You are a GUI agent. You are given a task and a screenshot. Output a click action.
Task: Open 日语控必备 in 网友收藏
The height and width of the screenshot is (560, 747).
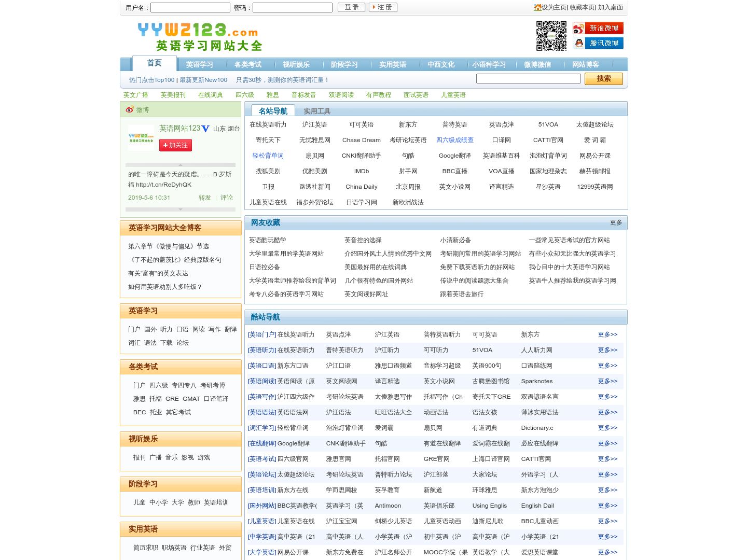[x=265, y=267]
